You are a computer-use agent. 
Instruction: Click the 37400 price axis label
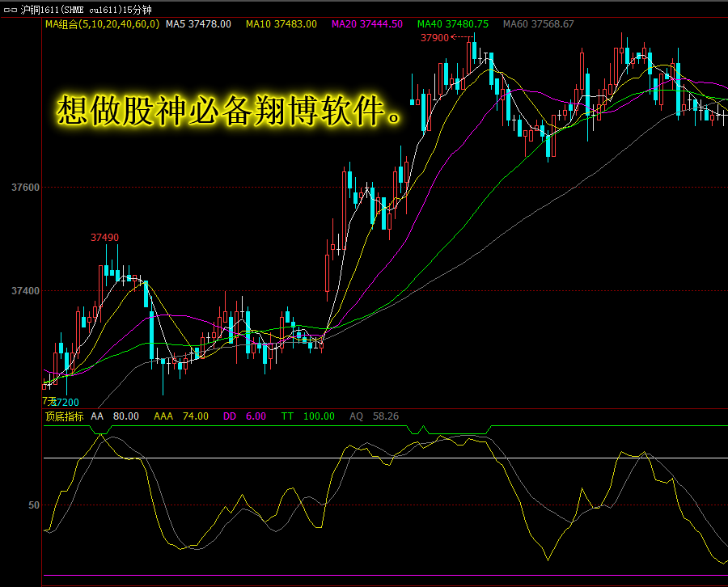26,291
